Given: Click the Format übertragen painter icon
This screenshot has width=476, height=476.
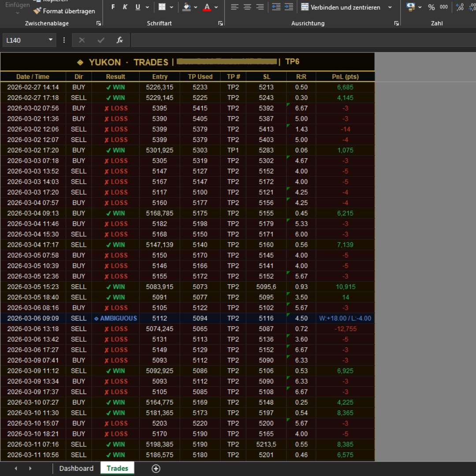Looking at the screenshot, I should (x=37, y=11).
